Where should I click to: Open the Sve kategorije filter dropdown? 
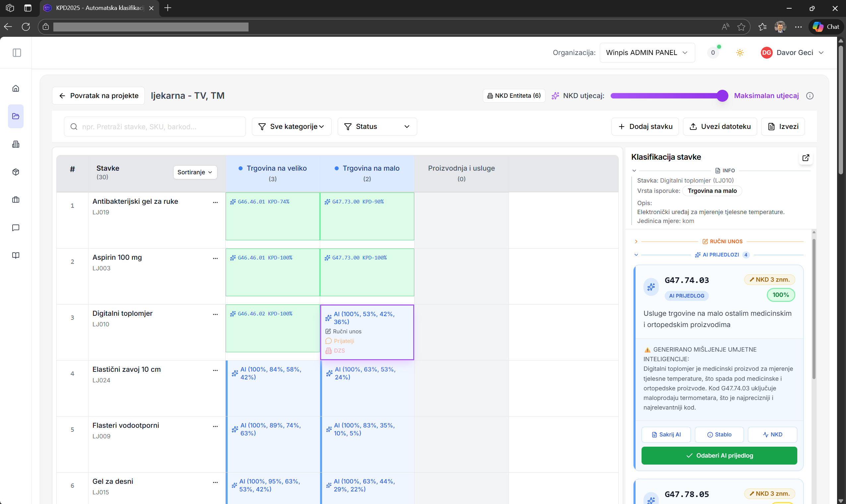pyautogui.click(x=291, y=126)
